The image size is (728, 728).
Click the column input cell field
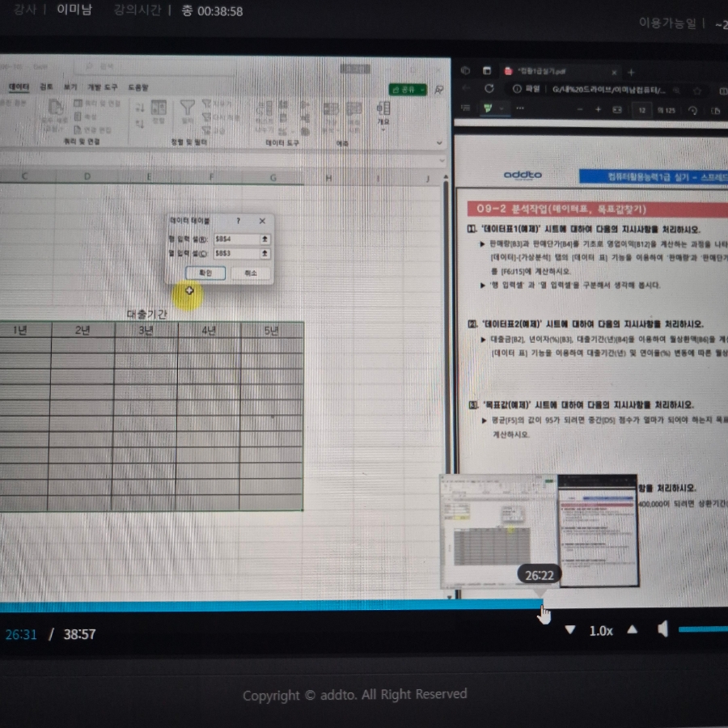pyautogui.click(x=235, y=253)
